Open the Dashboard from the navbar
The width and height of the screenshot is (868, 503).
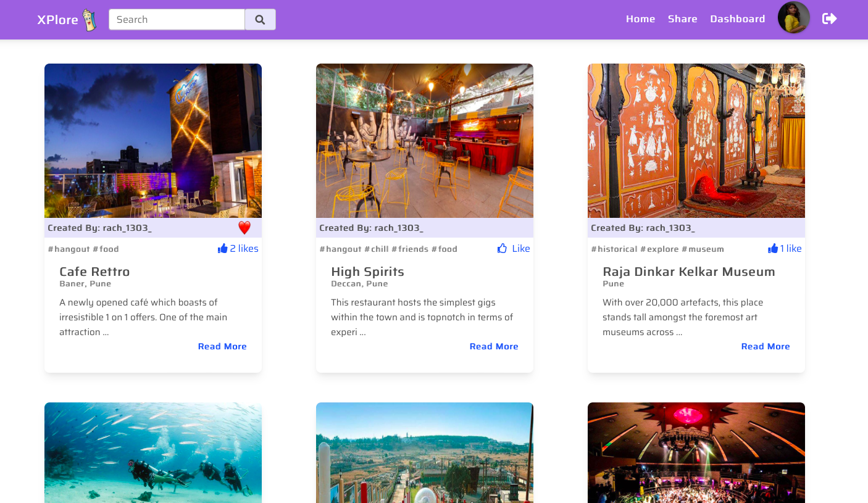pos(737,19)
